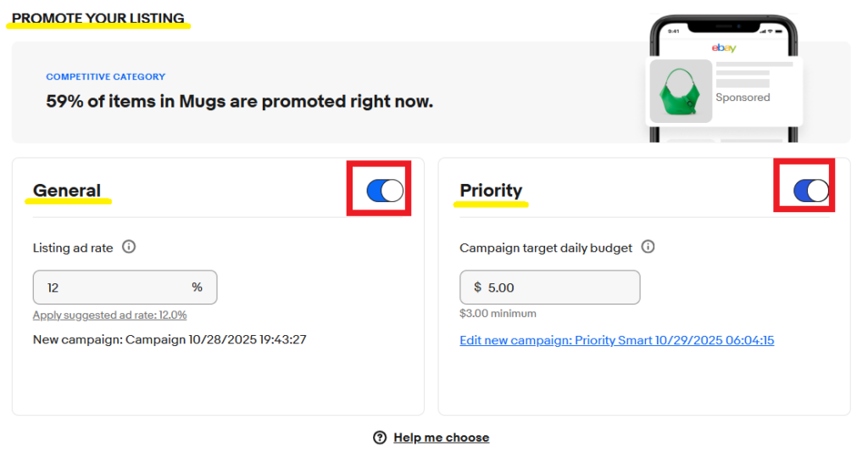Apply suggested ad rate of 12.0%
The image size is (868, 458).
tap(109, 315)
